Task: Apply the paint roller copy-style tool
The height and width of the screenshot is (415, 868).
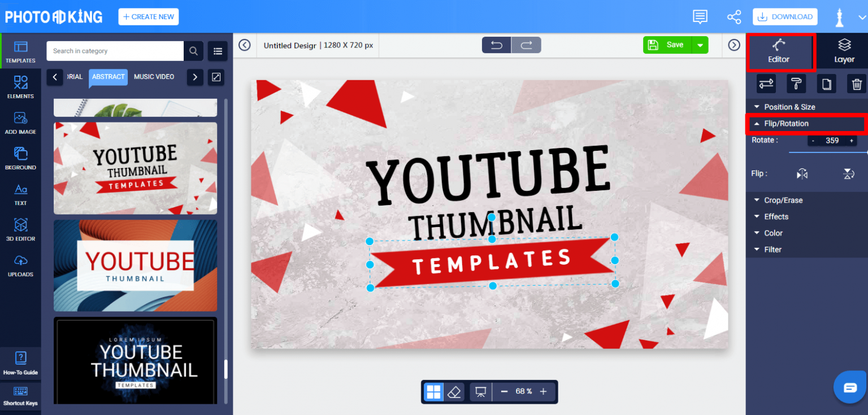Action: click(796, 84)
